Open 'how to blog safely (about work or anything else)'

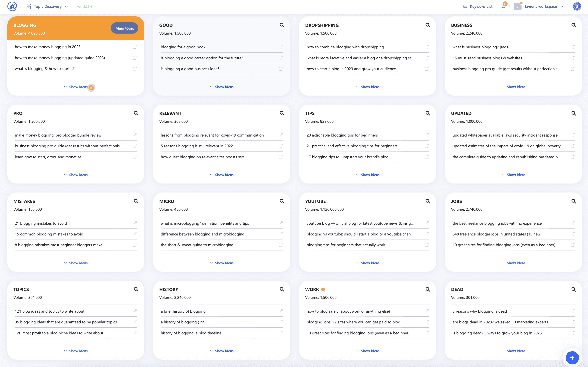pos(348,311)
